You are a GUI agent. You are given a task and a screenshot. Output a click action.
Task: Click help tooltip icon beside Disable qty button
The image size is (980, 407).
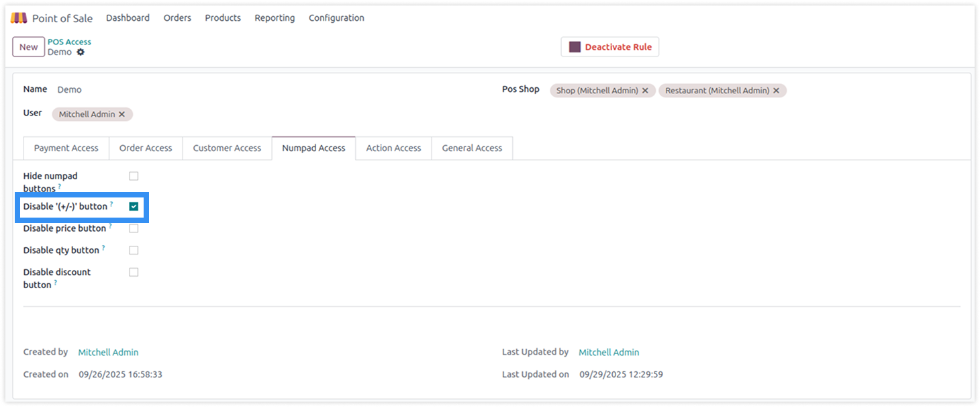click(x=103, y=248)
